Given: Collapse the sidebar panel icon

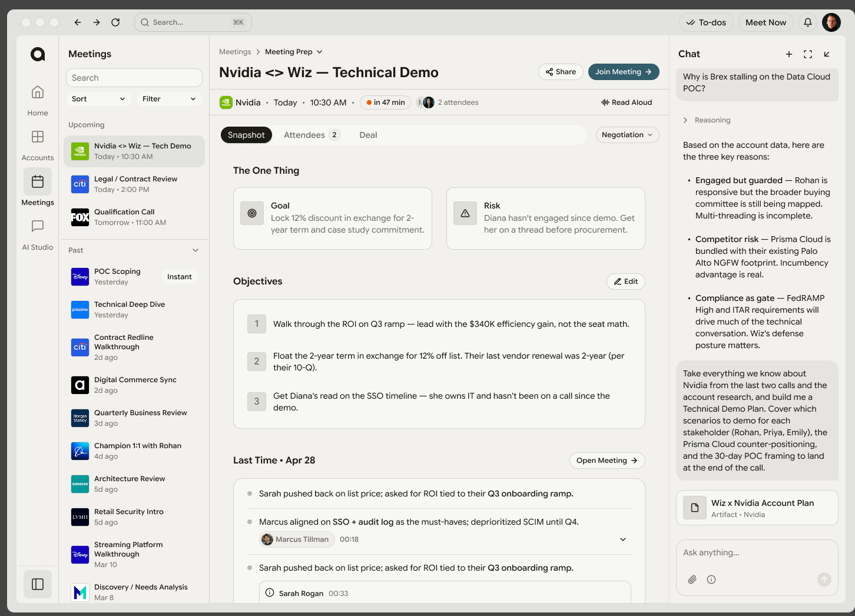Looking at the screenshot, I should [38, 584].
